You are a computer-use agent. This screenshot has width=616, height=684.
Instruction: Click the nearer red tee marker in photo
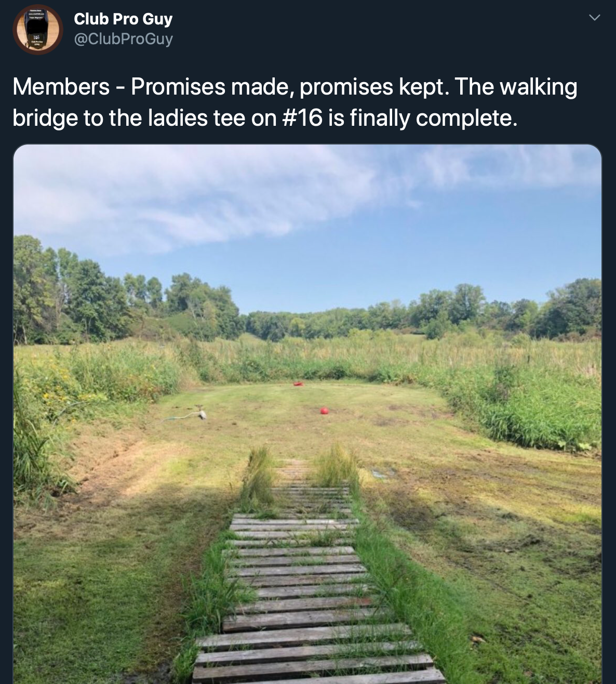click(325, 411)
